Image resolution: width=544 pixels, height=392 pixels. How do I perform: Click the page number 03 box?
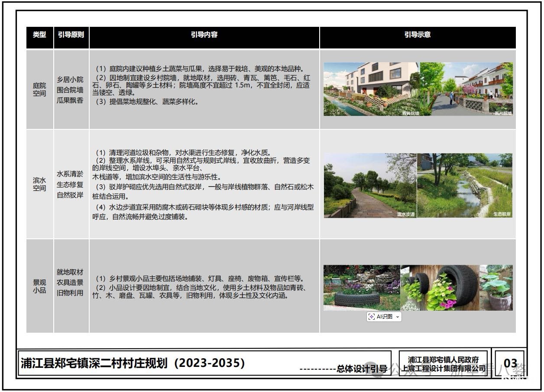tap(510, 363)
